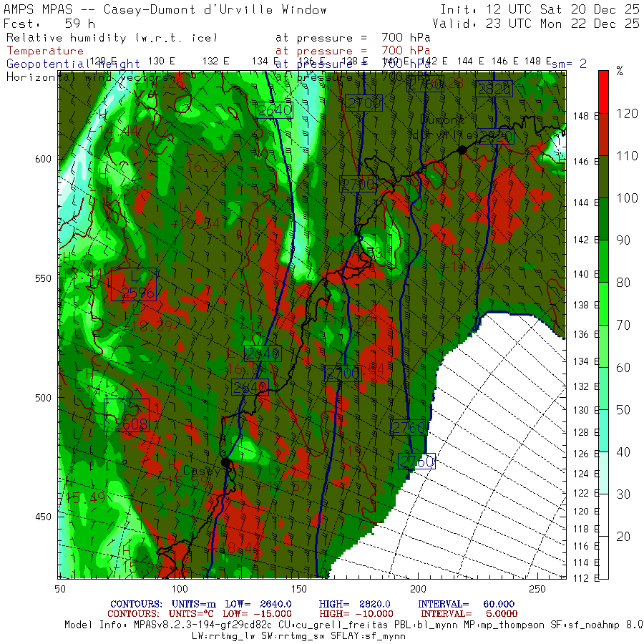This screenshot has width=644, height=644.
Task: Select the dark green swatch between 90 and 100
Action: pos(603,219)
